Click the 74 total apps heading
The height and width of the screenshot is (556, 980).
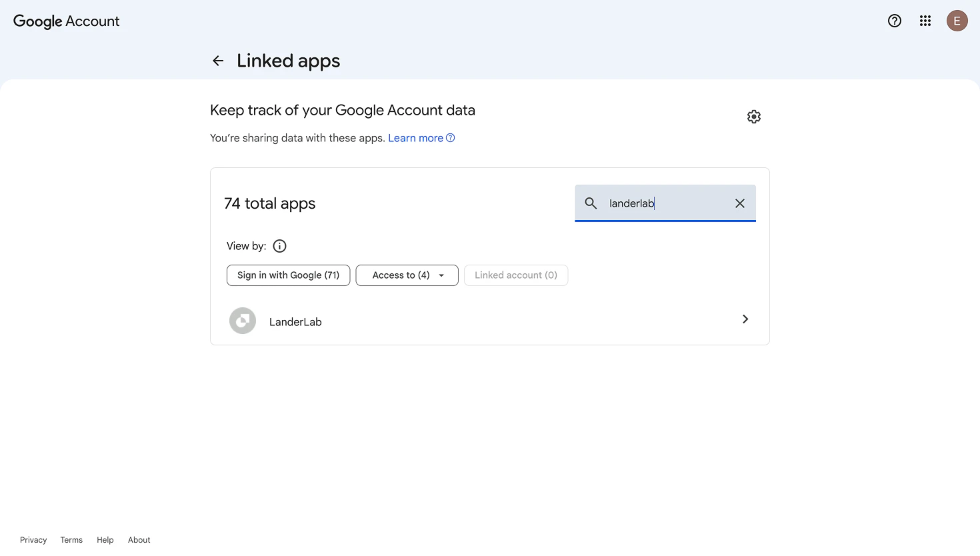click(270, 203)
